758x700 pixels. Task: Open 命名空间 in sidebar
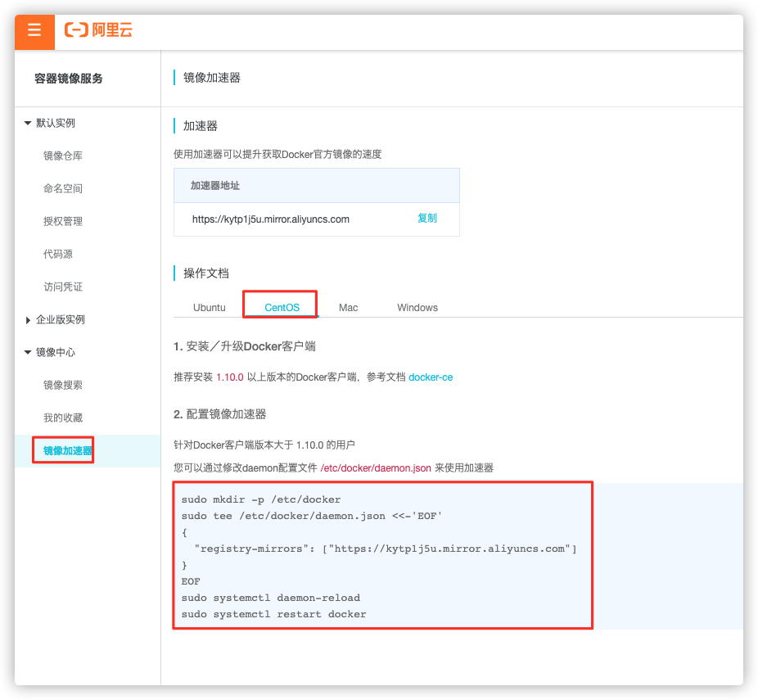pos(63,188)
